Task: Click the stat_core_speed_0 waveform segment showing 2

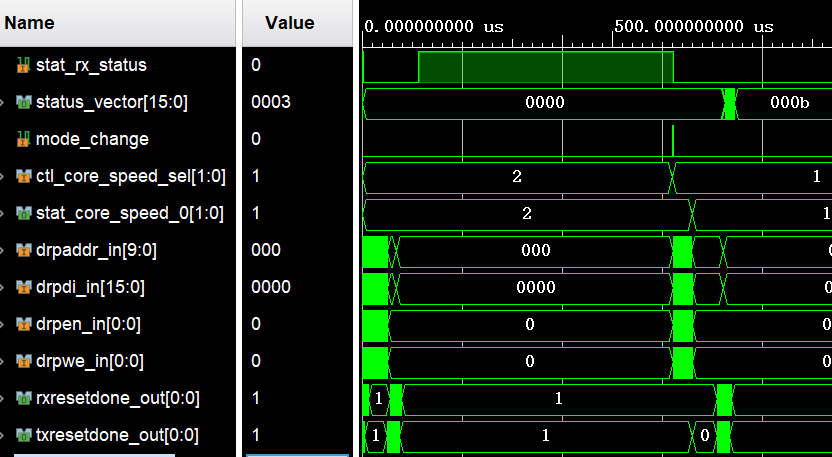Action: click(x=526, y=214)
